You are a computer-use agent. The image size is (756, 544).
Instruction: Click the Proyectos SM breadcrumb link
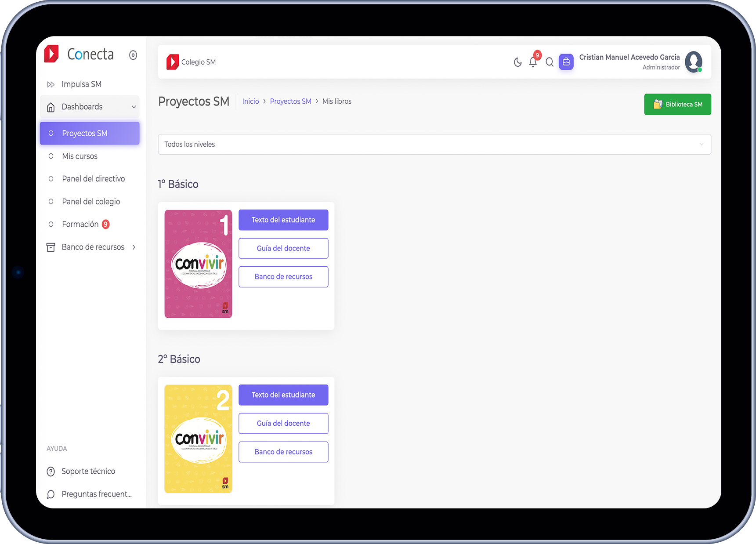click(x=290, y=101)
